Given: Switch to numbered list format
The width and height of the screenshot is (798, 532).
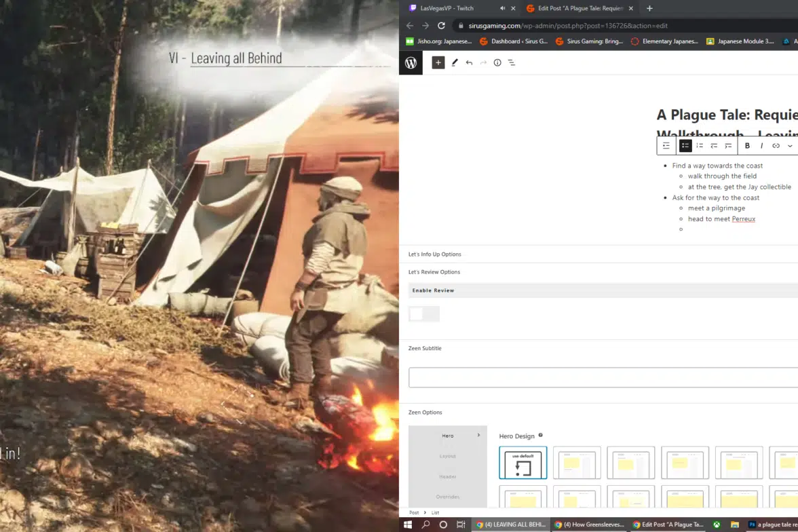Looking at the screenshot, I should pyautogui.click(x=700, y=146).
